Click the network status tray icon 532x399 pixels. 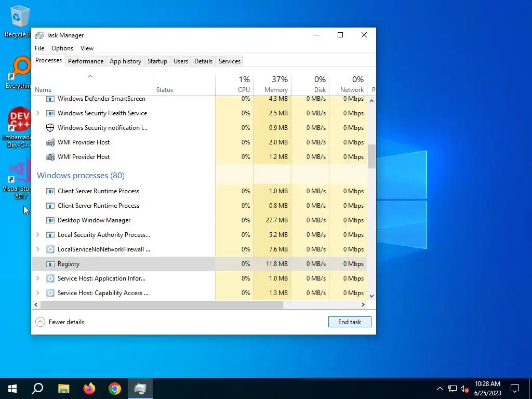tap(453, 389)
